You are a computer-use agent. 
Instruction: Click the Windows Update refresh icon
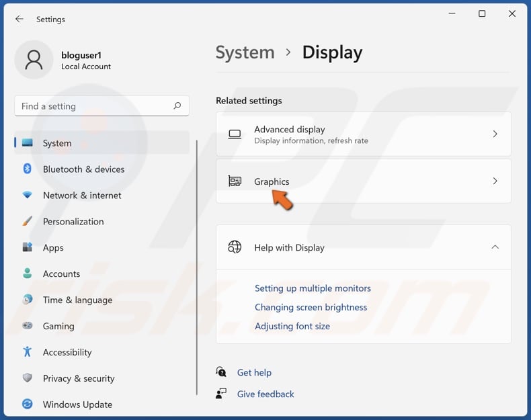coord(28,404)
